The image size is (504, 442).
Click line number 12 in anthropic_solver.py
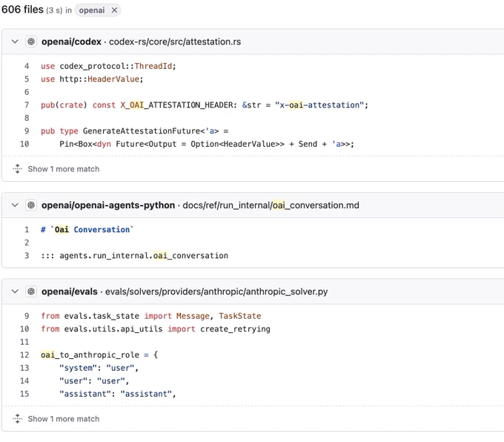point(24,354)
